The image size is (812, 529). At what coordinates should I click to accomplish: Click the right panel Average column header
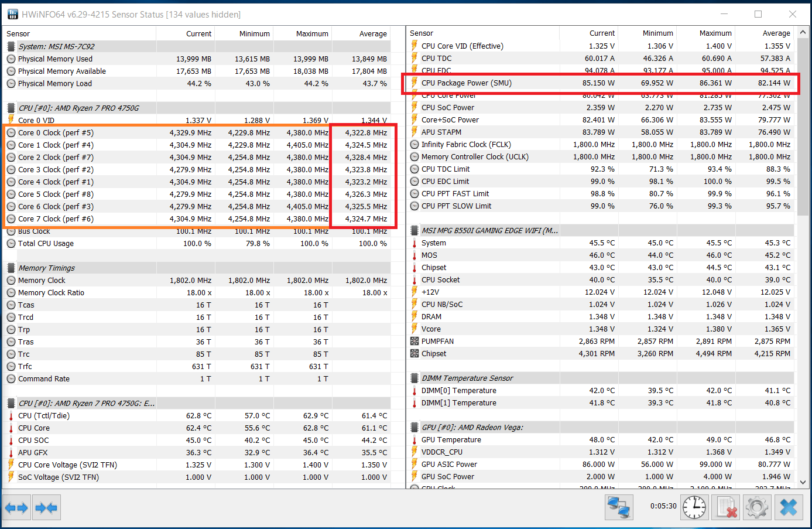764,33
